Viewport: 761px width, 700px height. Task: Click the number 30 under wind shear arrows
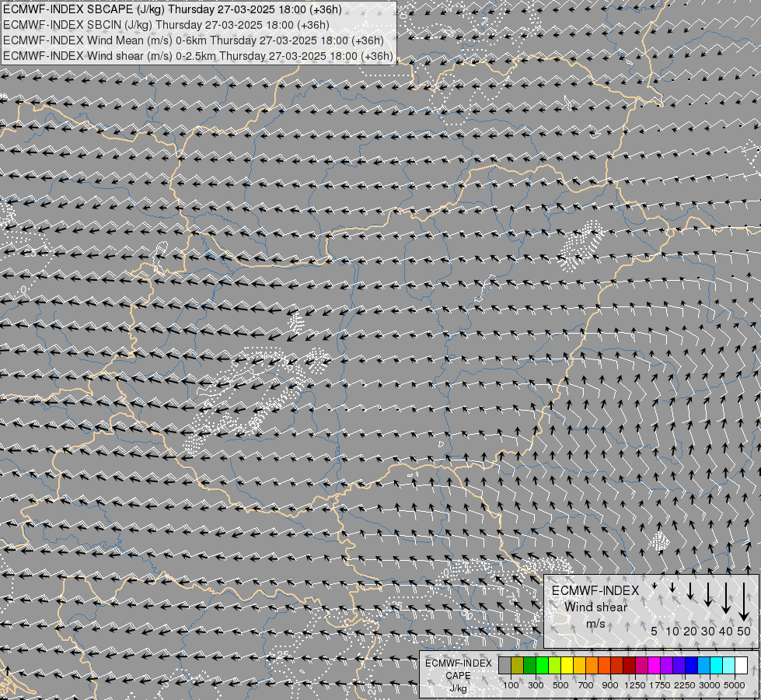[708, 631]
